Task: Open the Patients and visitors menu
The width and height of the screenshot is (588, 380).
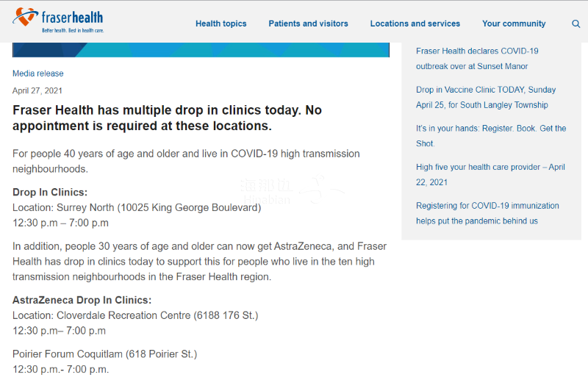Action: click(x=308, y=24)
